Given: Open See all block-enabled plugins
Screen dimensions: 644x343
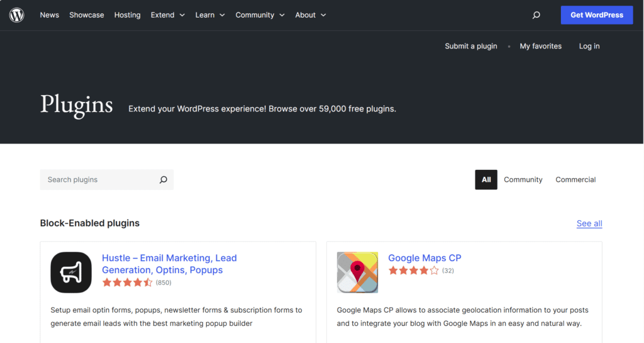Looking at the screenshot, I should click(589, 223).
